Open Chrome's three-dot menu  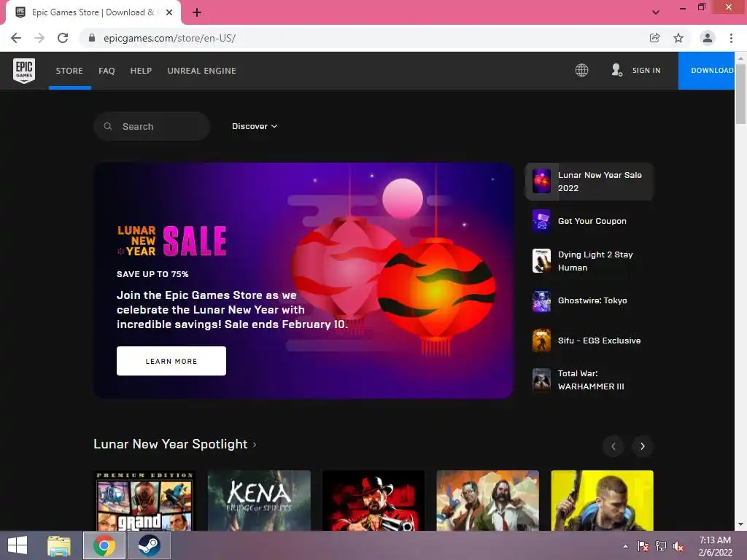tap(731, 38)
